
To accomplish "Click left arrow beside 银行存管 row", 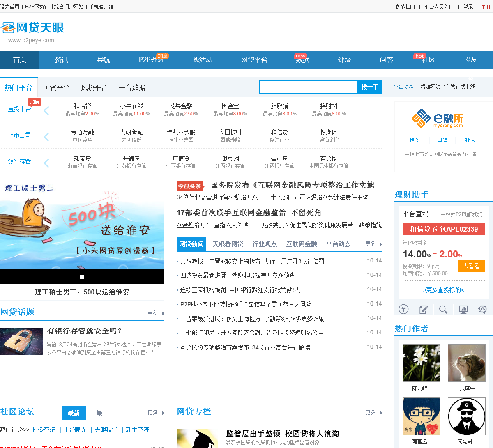I will [x=46, y=163].
